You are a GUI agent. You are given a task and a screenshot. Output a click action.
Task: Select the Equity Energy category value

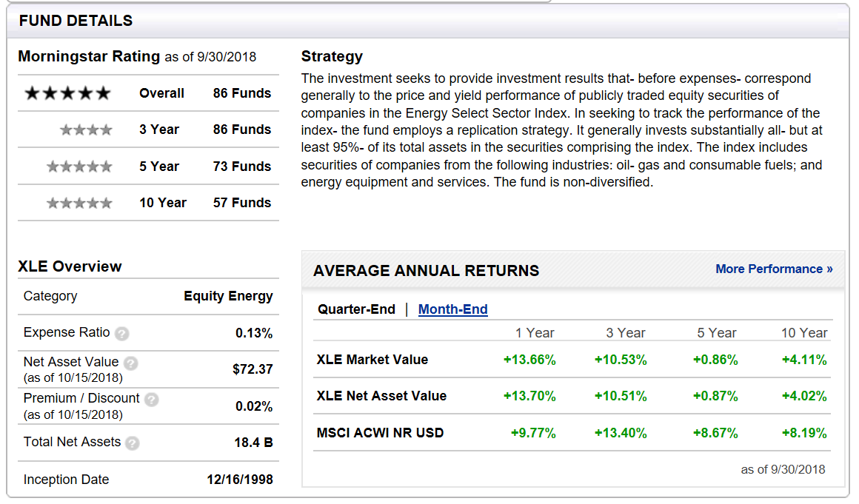point(227,296)
